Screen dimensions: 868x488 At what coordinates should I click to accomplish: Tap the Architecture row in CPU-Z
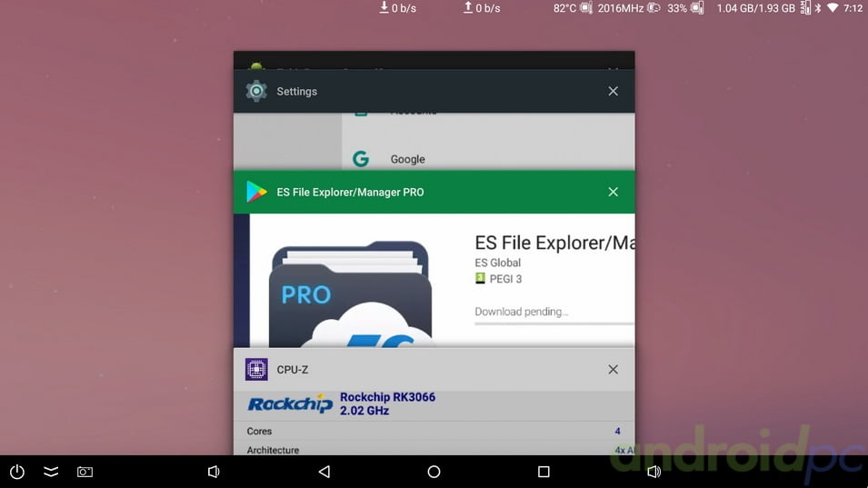click(x=434, y=450)
